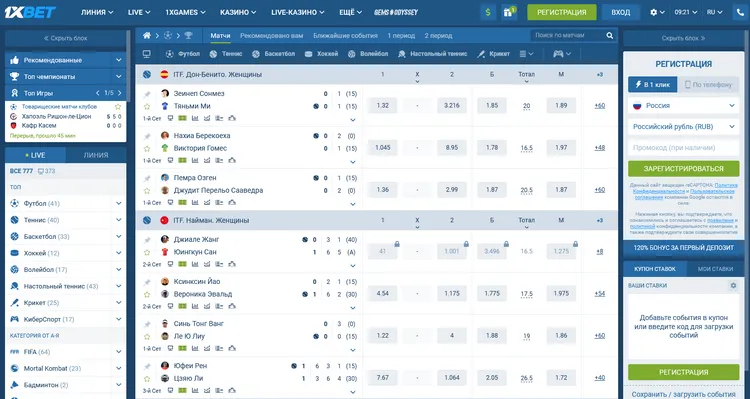
Task: Favorite Товарищеские матчи клубов star
Action: pyautogui.click(x=118, y=107)
